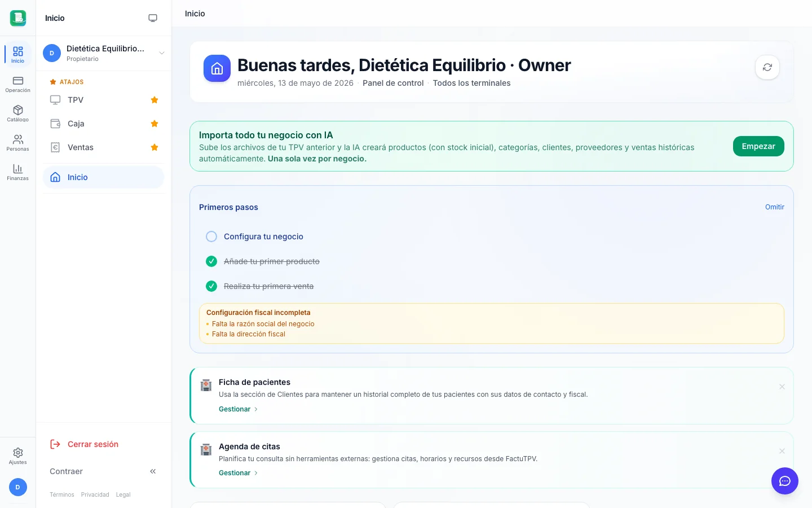This screenshot has height=508, width=812.
Task: Click the Panel de control label
Action: (x=393, y=83)
